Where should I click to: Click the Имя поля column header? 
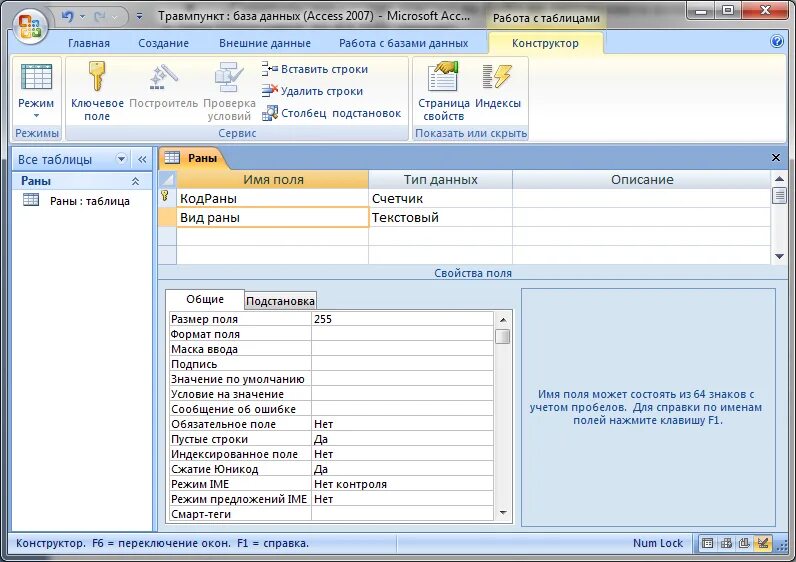point(273,179)
